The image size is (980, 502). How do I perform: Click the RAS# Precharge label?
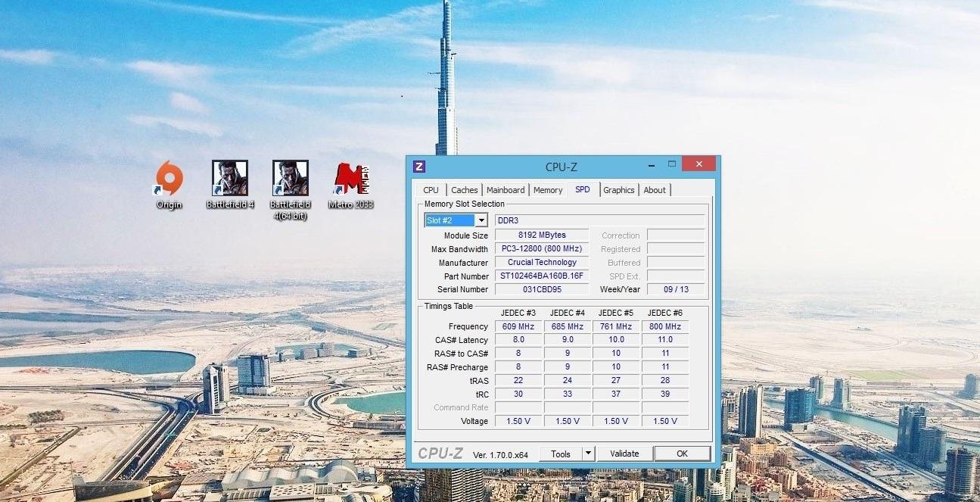coord(457,368)
